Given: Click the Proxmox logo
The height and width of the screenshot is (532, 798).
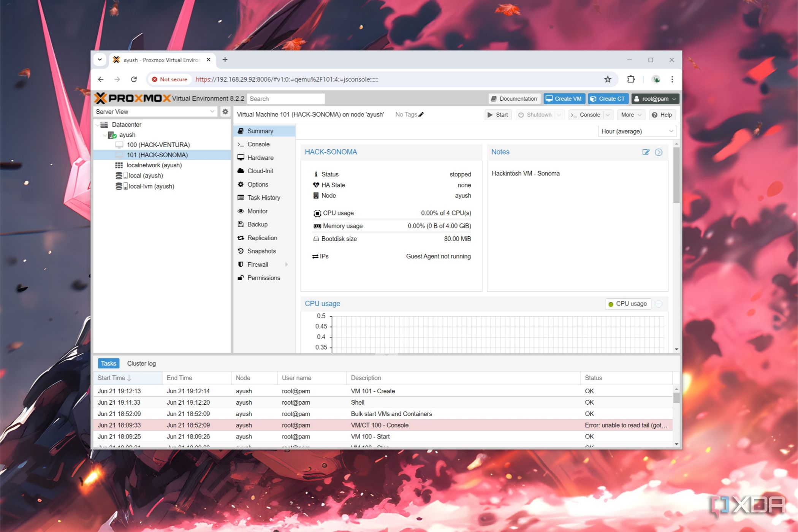Looking at the screenshot, I should click(132, 98).
